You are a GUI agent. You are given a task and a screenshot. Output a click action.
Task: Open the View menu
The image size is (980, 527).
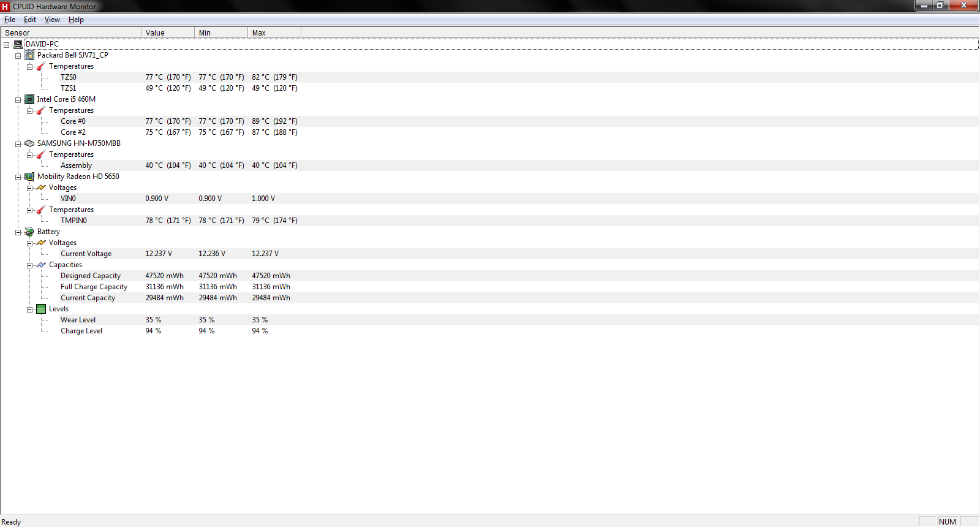(x=52, y=20)
